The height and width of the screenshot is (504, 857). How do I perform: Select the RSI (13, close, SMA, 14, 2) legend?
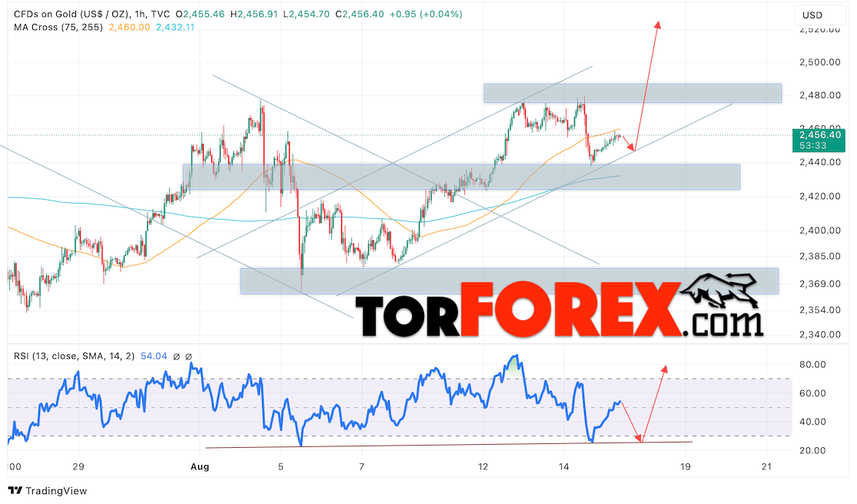coord(74,356)
